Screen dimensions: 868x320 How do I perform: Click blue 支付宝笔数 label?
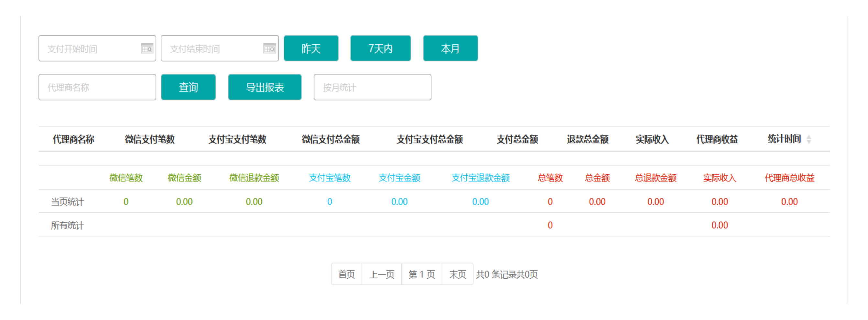pyautogui.click(x=330, y=177)
